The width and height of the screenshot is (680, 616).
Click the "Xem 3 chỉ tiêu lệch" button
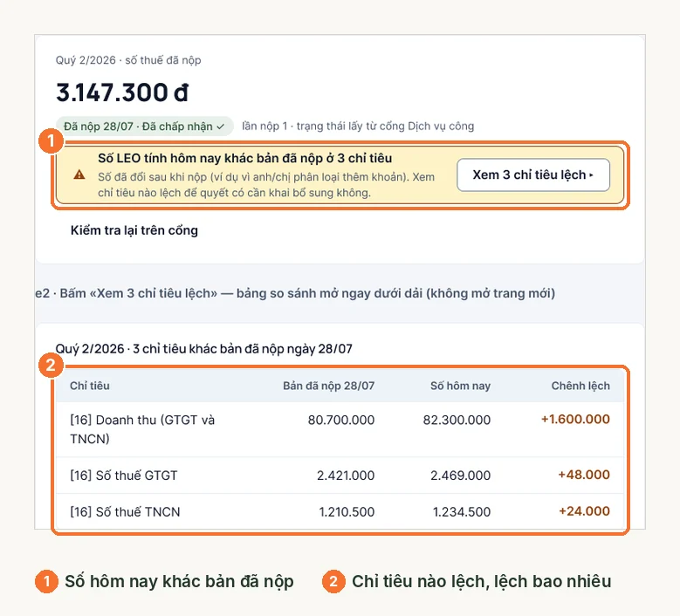coord(533,175)
